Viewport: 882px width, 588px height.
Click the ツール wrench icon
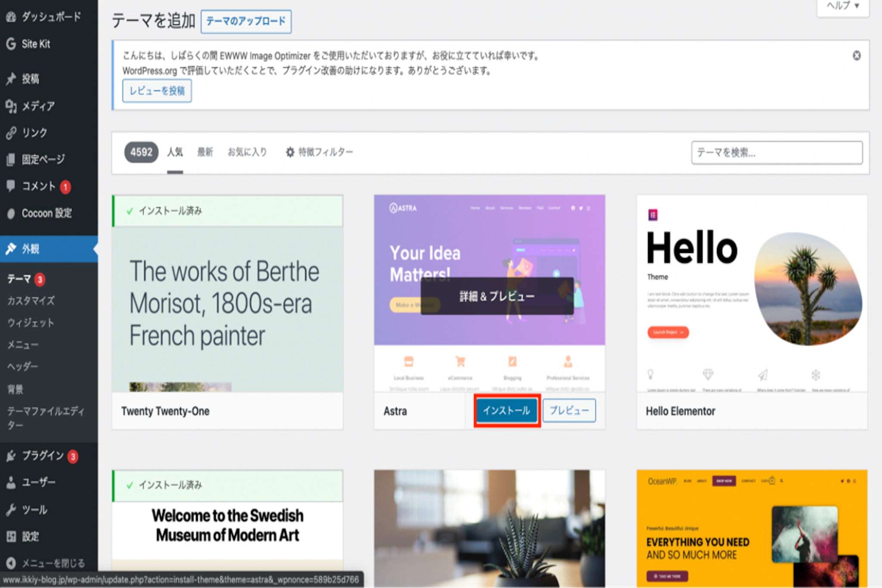point(11,510)
